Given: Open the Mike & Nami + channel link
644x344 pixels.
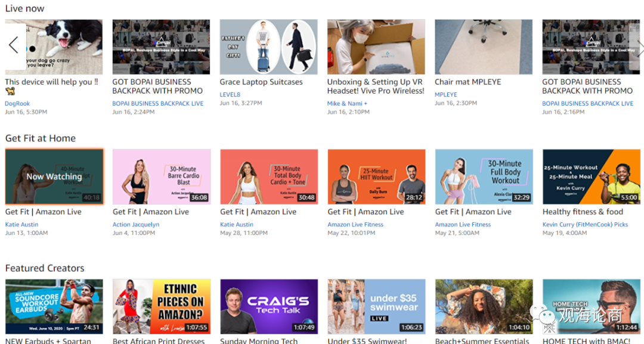Looking at the screenshot, I should tap(347, 104).
